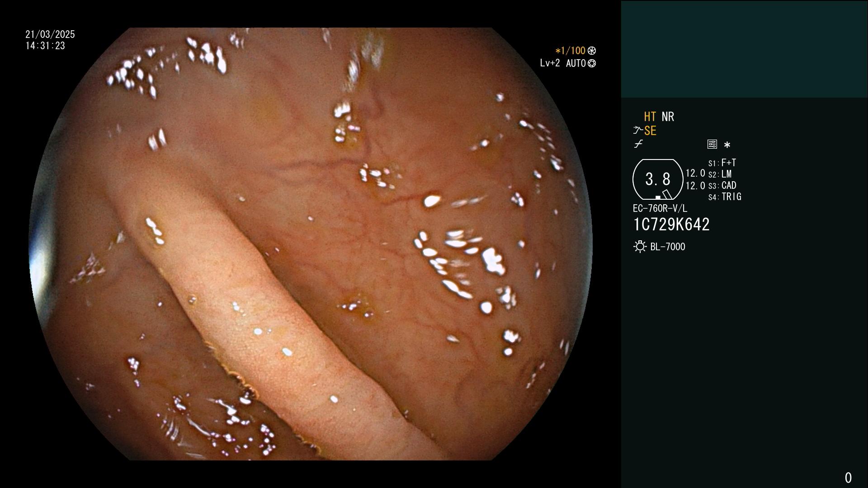Image resolution: width=868 pixels, height=488 pixels.
Task: Click the endoscopic live image view
Action: coord(311,244)
